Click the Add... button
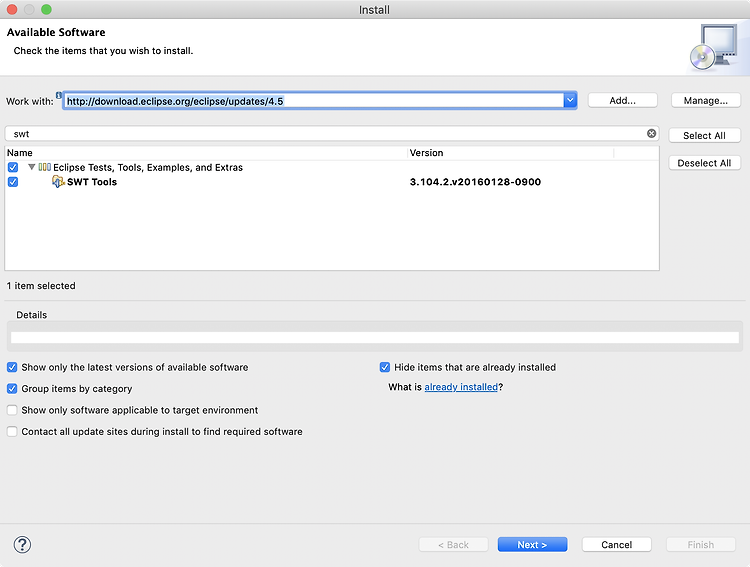This screenshot has width=750, height=567. (622, 100)
